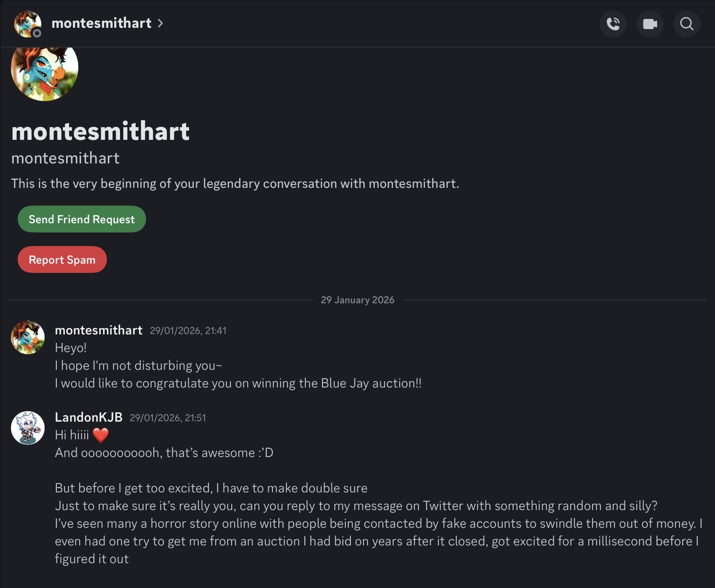Click the small header avatar of montesmithart
The height and width of the screenshot is (588, 715).
(x=28, y=24)
